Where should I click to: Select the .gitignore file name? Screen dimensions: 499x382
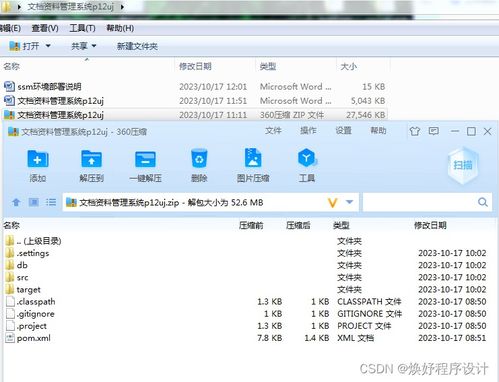tap(35, 314)
